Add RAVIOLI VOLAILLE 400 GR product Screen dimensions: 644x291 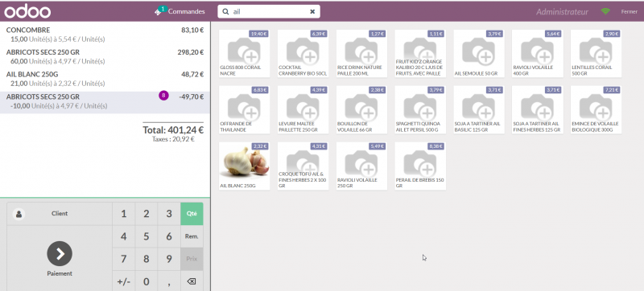click(538, 53)
